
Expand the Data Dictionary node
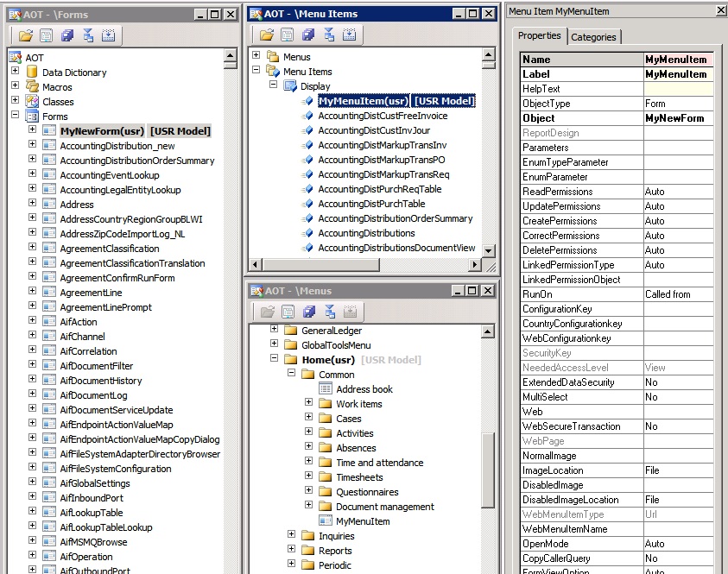pyautogui.click(x=16, y=71)
